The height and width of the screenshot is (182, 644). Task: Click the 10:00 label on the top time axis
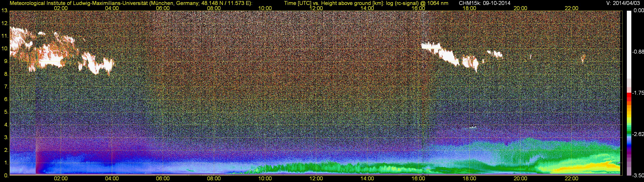click(265, 8)
